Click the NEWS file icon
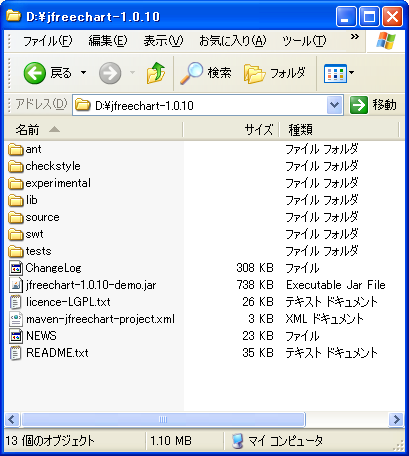The image size is (409, 456). [16, 336]
